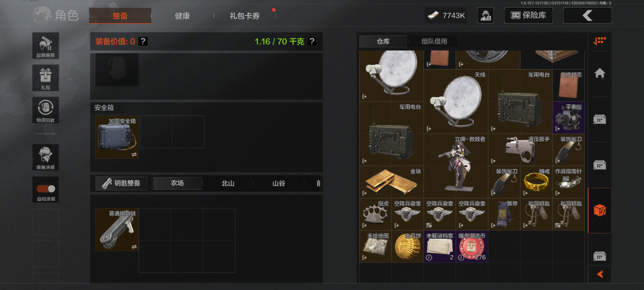
Task: Click the profile icon beside the money counter
Action: tap(485, 16)
